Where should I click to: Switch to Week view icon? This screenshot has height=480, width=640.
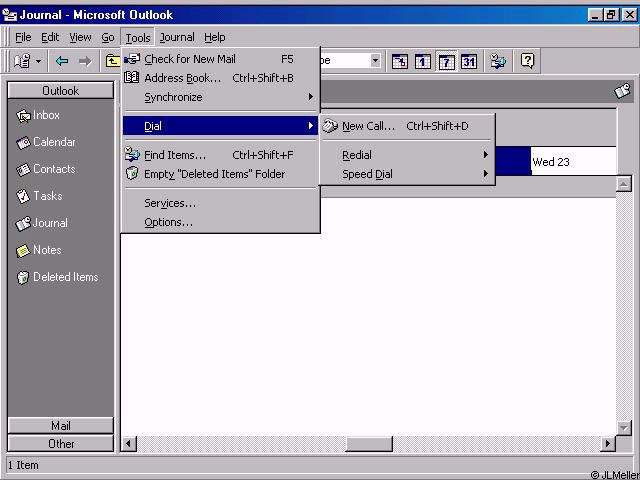point(446,61)
